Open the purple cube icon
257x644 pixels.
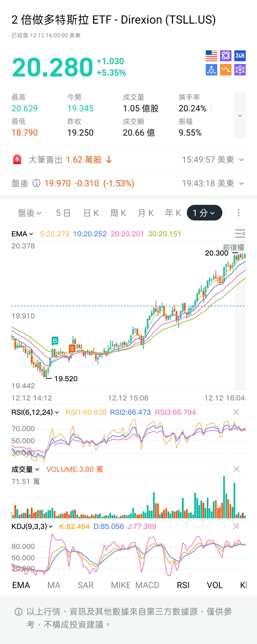pos(240,70)
